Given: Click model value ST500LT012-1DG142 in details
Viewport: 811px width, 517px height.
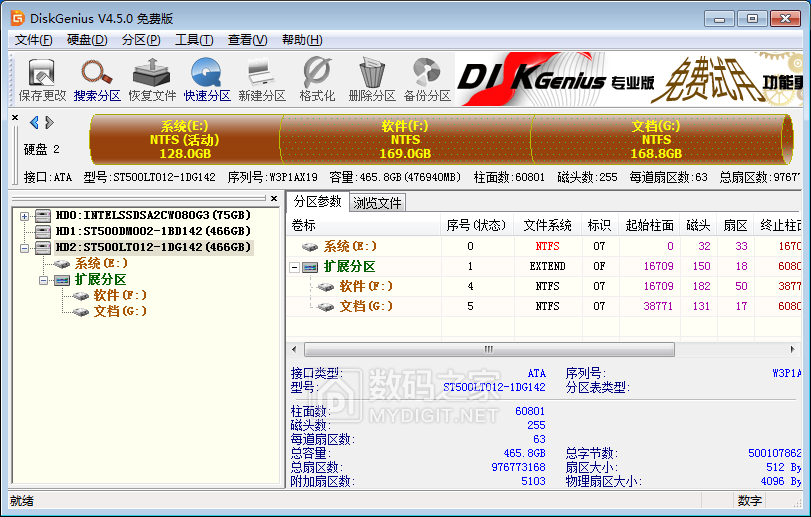Looking at the screenshot, I should [494, 387].
